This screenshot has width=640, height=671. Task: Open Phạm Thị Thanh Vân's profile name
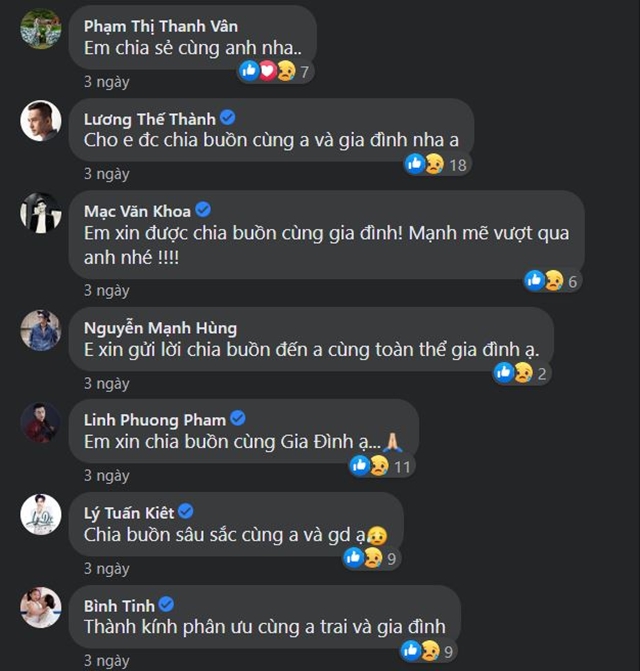(161, 26)
